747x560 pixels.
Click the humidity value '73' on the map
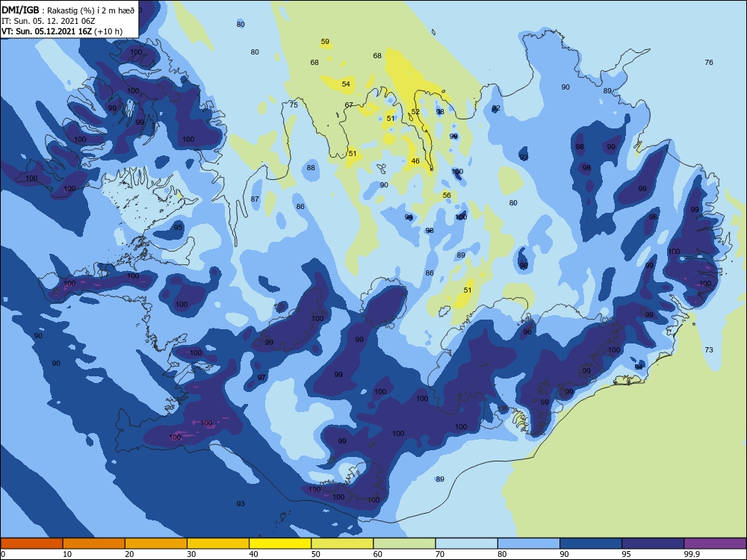(x=709, y=350)
